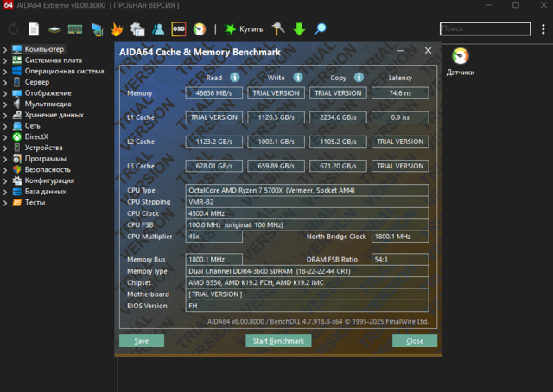553x392 pixels.
Task: Expand the Компьютер tree node
Action: click(5, 49)
